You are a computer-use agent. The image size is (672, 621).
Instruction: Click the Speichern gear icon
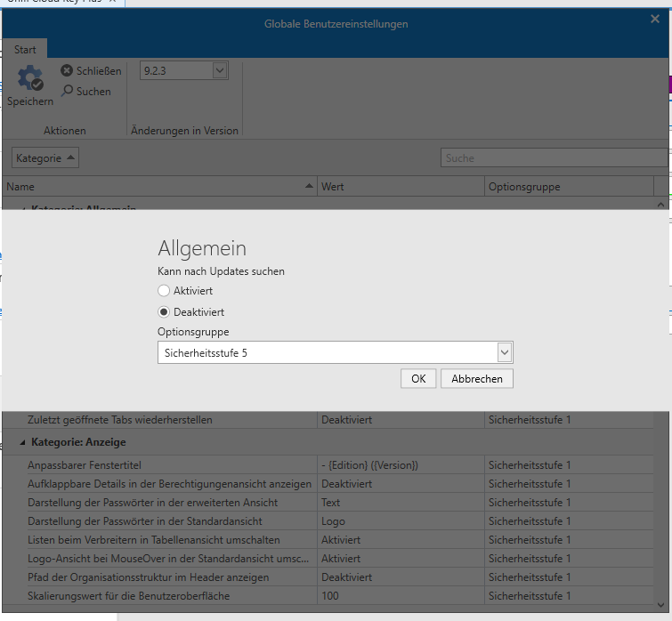tap(29, 78)
